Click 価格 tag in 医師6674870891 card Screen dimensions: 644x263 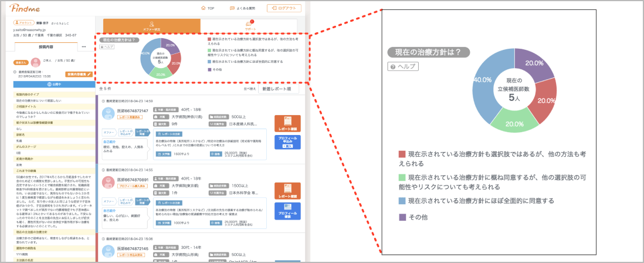tap(216, 222)
